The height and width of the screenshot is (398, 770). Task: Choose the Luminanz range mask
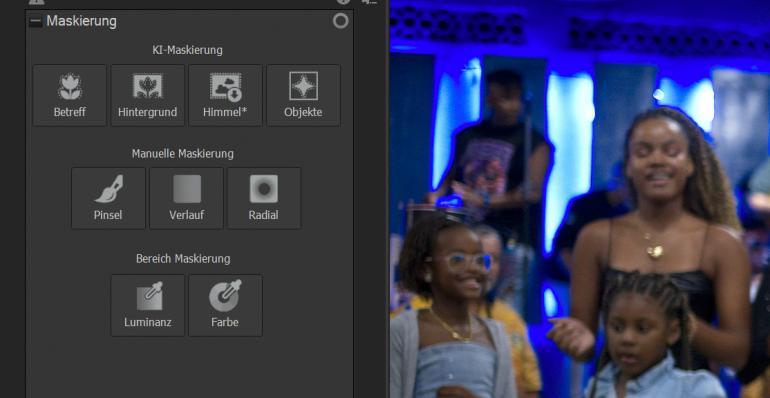click(x=148, y=305)
